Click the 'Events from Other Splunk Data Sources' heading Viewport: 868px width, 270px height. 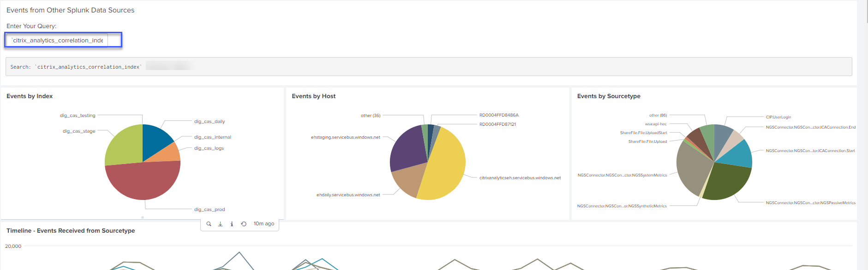pyautogui.click(x=71, y=10)
